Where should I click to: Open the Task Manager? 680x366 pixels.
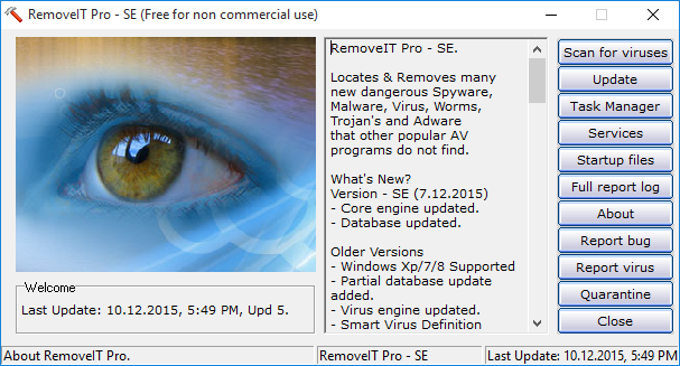click(x=615, y=106)
